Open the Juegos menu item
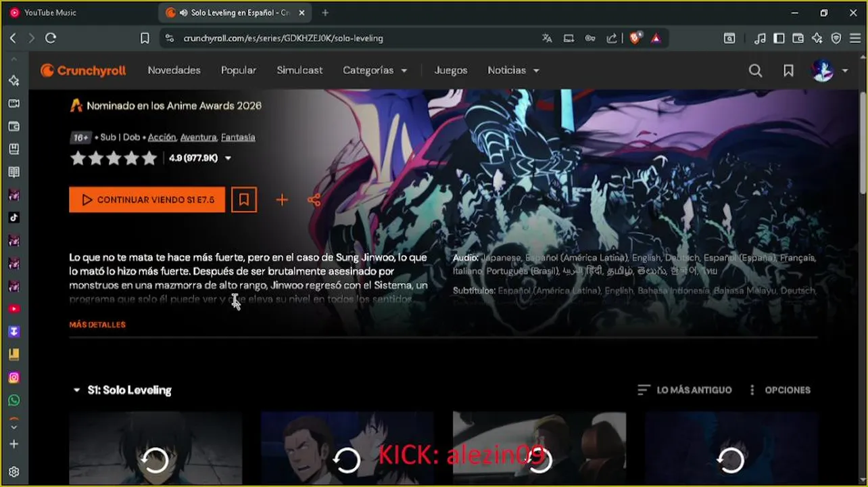The image size is (868, 487). coord(451,70)
